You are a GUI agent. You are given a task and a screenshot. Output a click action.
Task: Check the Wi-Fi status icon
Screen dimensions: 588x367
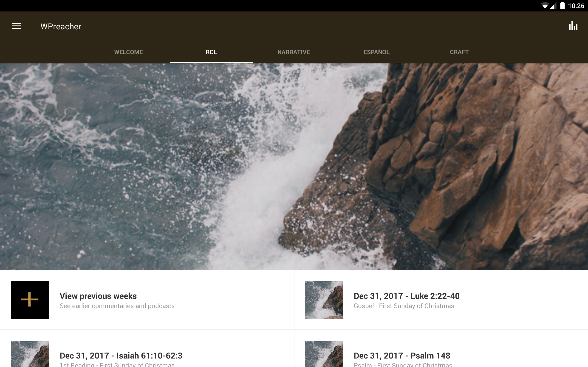[x=545, y=6]
